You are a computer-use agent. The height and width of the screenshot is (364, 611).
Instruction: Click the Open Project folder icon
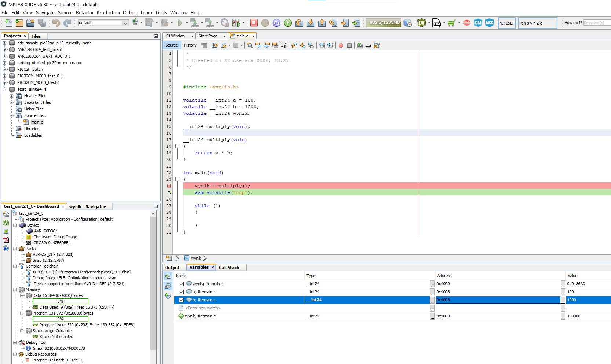coord(30,23)
